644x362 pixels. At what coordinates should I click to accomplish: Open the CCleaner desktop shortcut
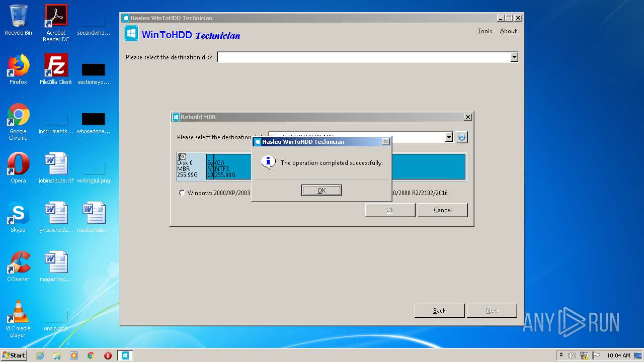point(18,266)
